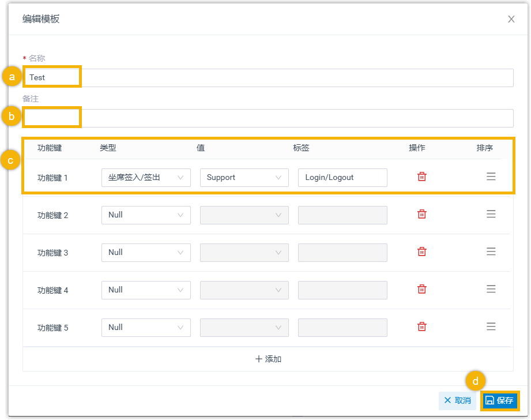Screen dimensions: 531x420
Task: Click the Login/Logout label field
Action: coord(342,178)
